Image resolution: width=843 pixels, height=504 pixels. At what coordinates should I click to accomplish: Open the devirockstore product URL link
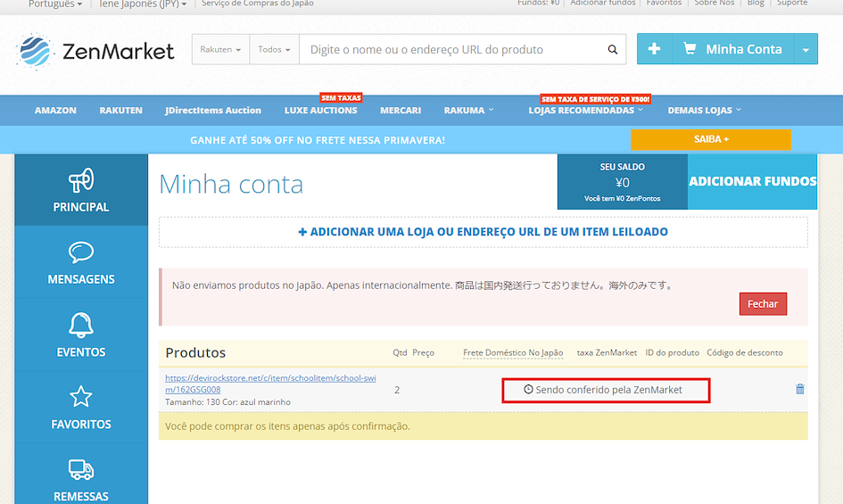pos(270,384)
